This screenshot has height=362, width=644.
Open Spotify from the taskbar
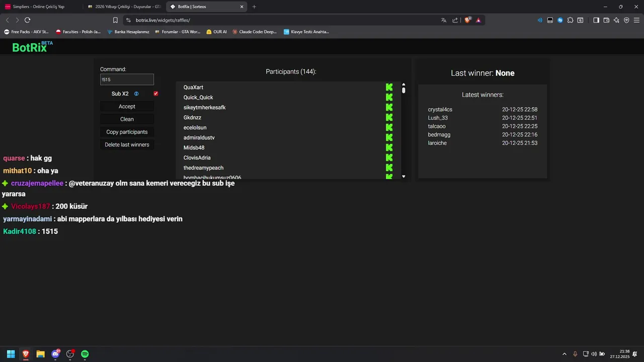point(85,354)
